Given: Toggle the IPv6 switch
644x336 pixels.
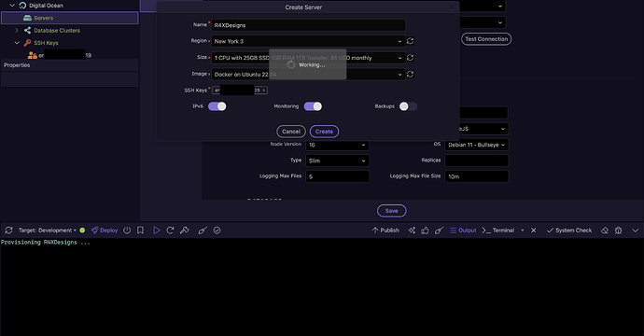Looking at the screenshot, I should click(x=217, y=106).
